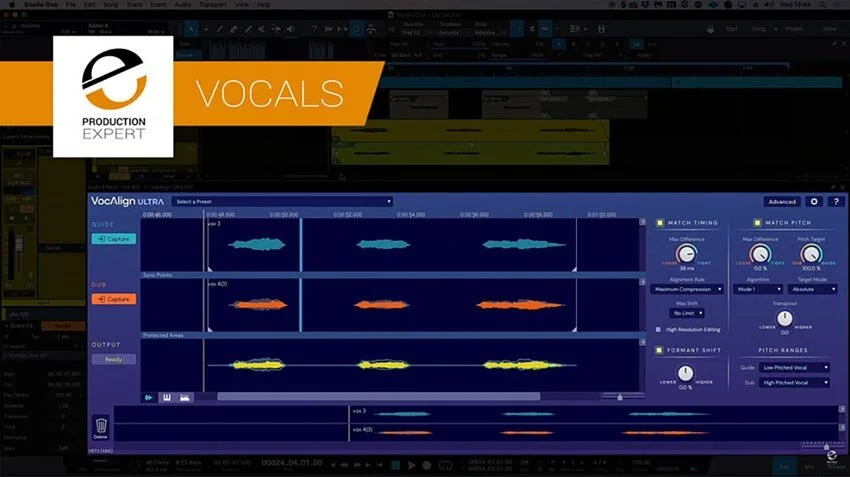Check High Resolution Editing

point(658,330)
